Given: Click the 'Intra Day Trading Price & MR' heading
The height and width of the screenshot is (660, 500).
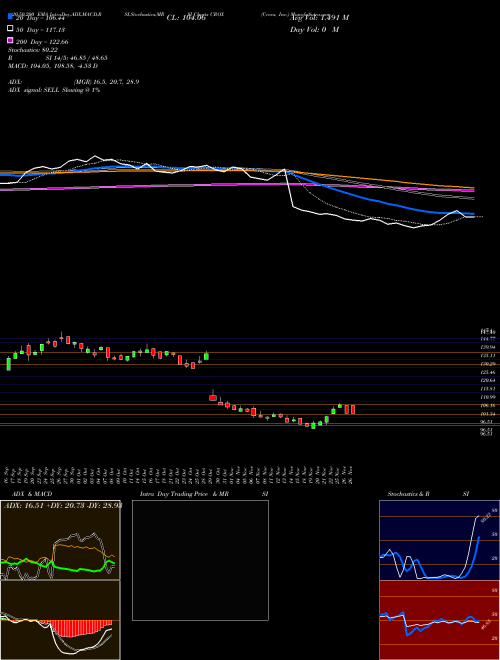Looking at the screenshot, I should 184,494.
